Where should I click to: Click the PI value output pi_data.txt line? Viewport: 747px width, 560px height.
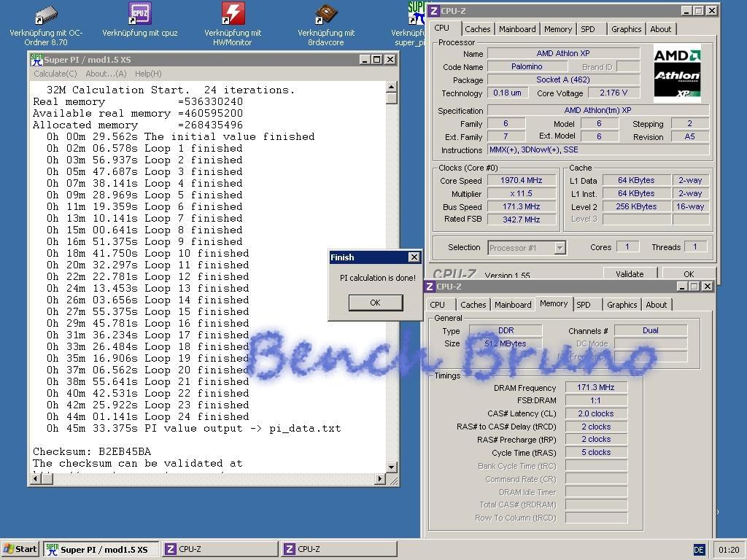(x=193, y=429)
